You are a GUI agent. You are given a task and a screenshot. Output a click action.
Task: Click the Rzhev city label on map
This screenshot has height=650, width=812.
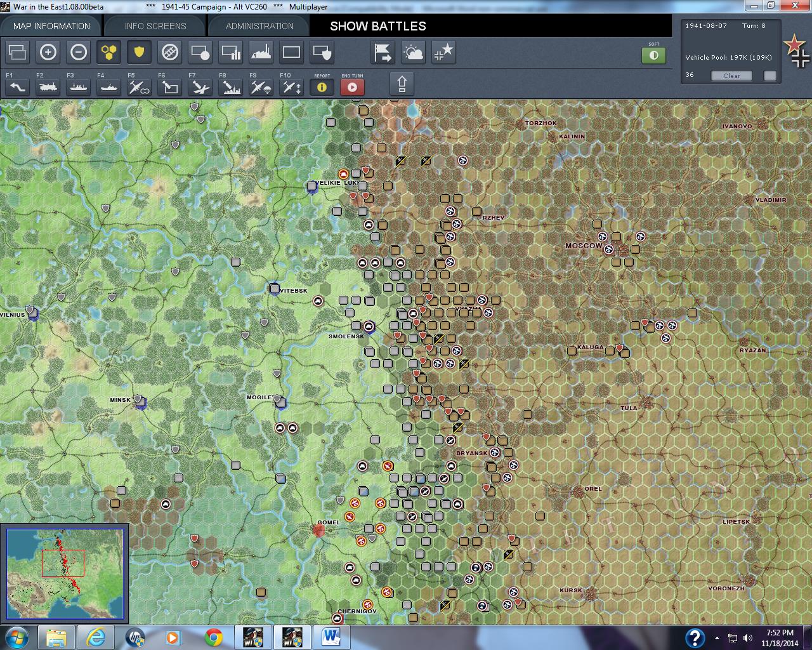494,218
